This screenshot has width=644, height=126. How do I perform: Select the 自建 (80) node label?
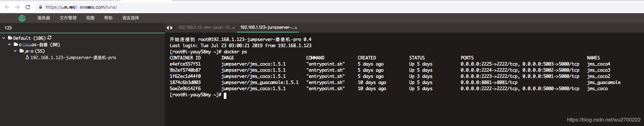coord(39,45)
